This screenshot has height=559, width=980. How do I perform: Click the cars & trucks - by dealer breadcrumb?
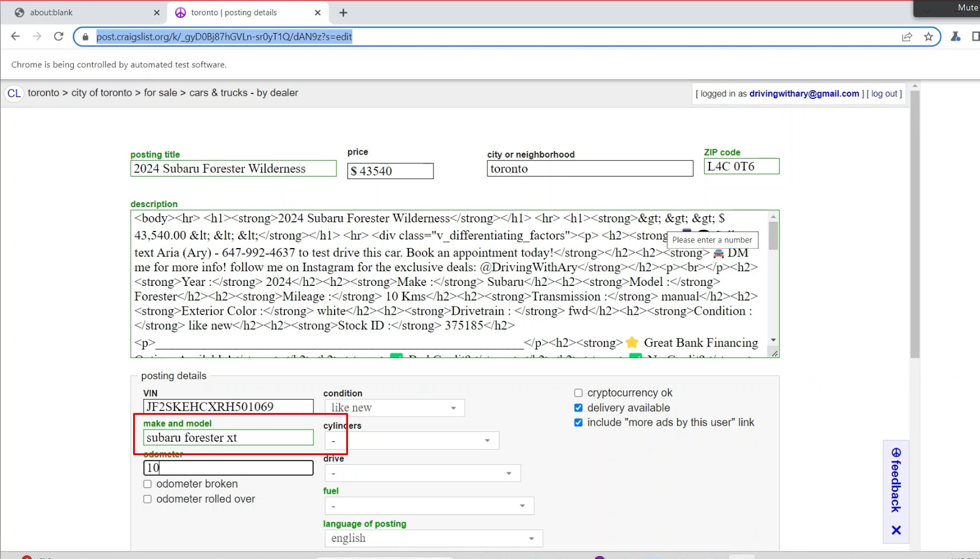pos(244,93)
